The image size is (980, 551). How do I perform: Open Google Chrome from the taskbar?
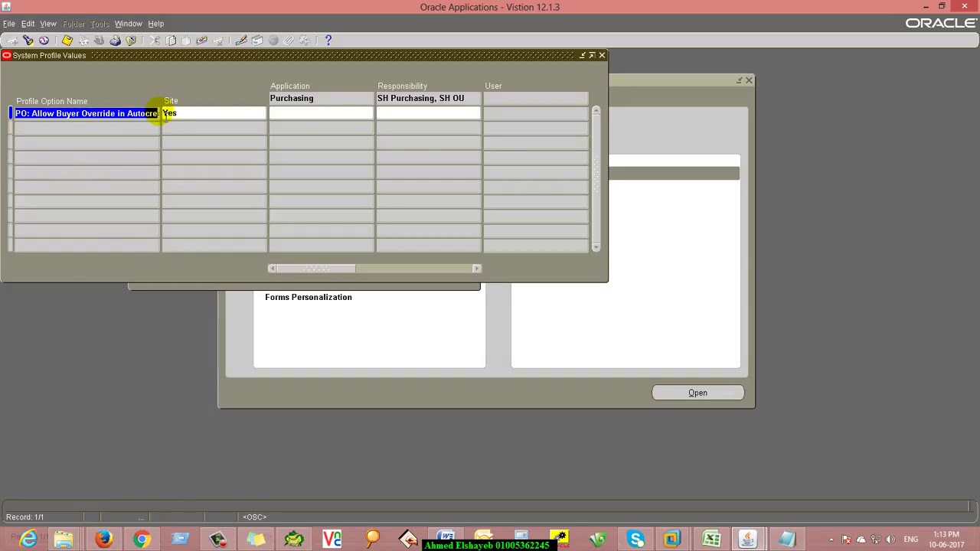click(142, 540)
